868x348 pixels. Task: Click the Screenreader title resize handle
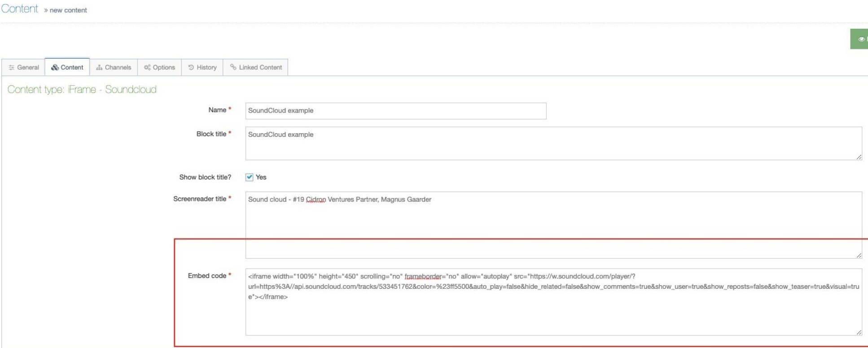tap(859, 255)
